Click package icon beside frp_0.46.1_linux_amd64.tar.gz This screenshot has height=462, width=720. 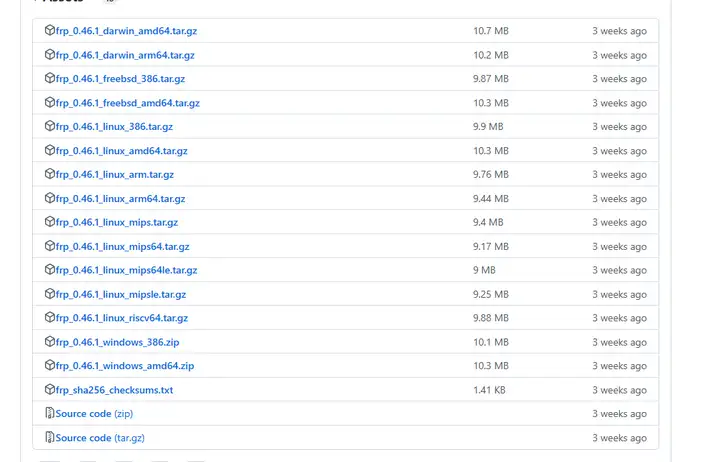coord(50,150)
